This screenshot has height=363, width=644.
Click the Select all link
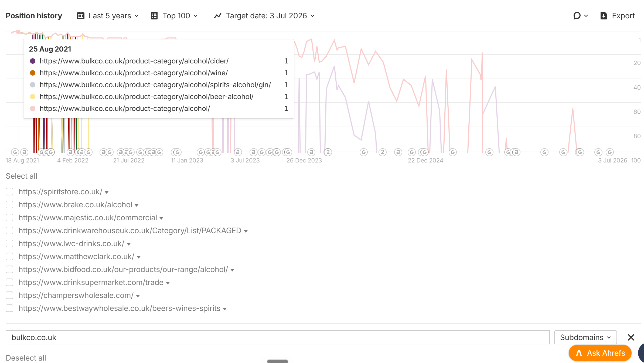(x=21, y=176)
